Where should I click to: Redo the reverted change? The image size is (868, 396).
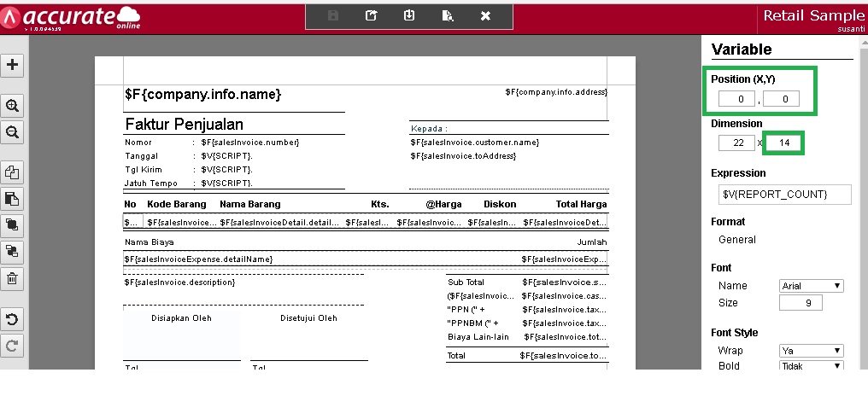click(12, 346)
